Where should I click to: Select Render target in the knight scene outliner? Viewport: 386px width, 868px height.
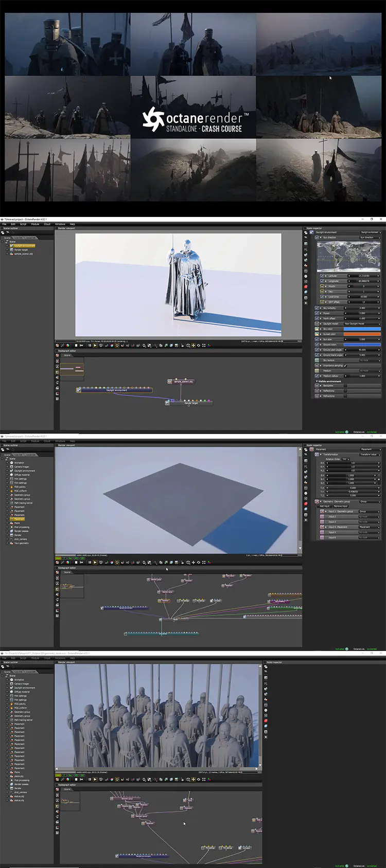pos(21,249)
